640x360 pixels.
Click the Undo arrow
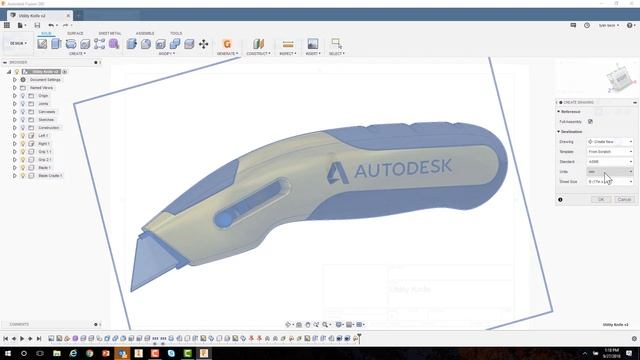[51, 25]
